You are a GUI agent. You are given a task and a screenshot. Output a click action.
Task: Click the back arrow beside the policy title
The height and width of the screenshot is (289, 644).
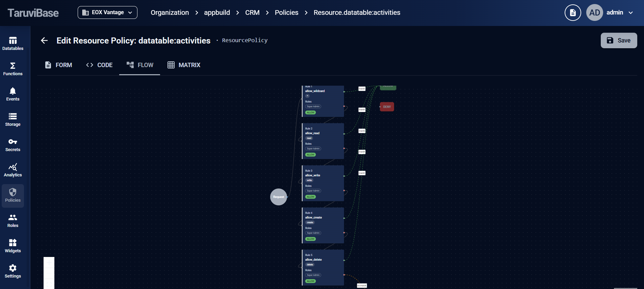coord(44,40)
